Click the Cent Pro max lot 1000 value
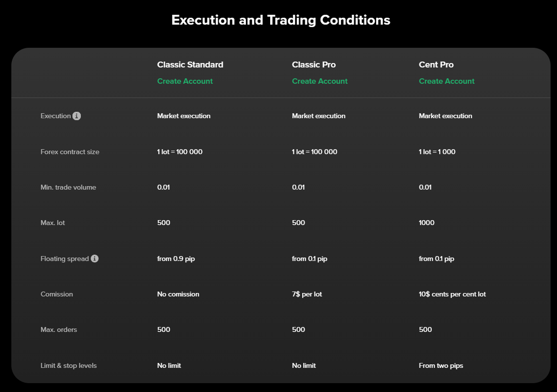The image size is (557, 392). [x=426, y=223]
